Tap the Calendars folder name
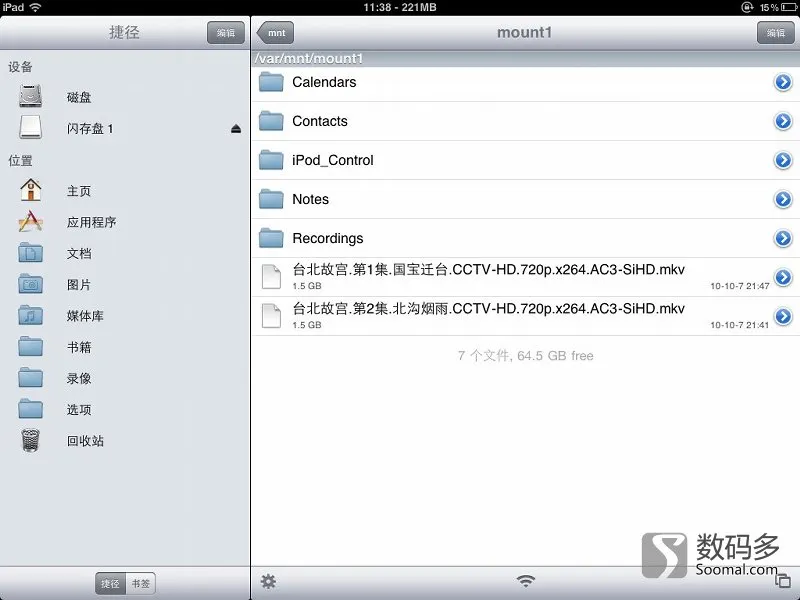This screenshot has width=800, height=600. (x=324, y=82)
